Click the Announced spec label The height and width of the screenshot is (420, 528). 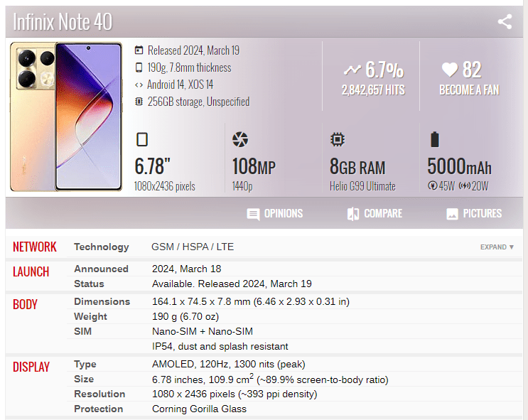(102, 269)
